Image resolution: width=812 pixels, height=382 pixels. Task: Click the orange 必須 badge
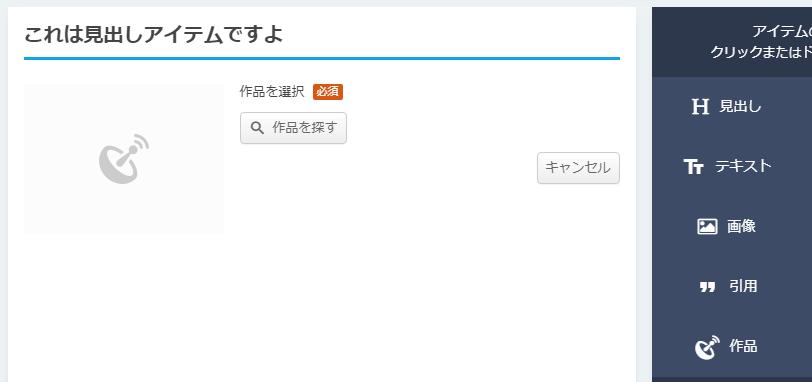[328, 92]
